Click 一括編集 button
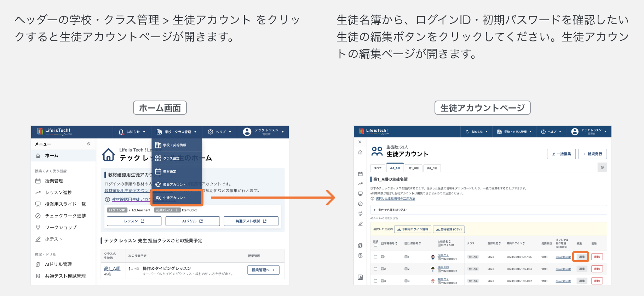 click(x=561, y=154)
